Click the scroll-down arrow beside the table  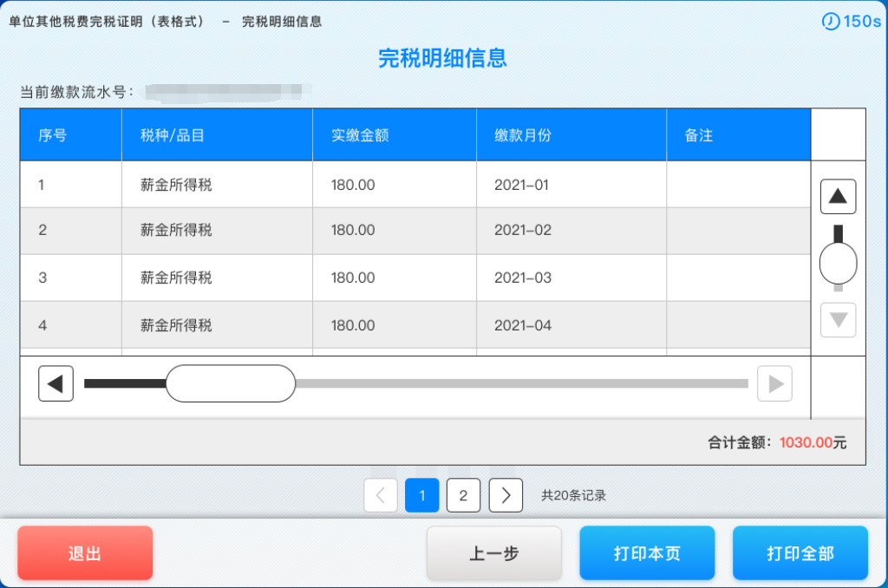(x=837, y=320)
